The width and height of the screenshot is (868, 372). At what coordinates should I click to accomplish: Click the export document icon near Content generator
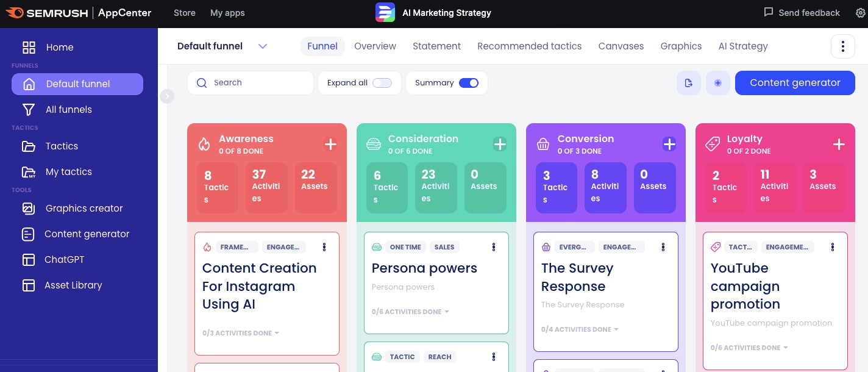689,83
